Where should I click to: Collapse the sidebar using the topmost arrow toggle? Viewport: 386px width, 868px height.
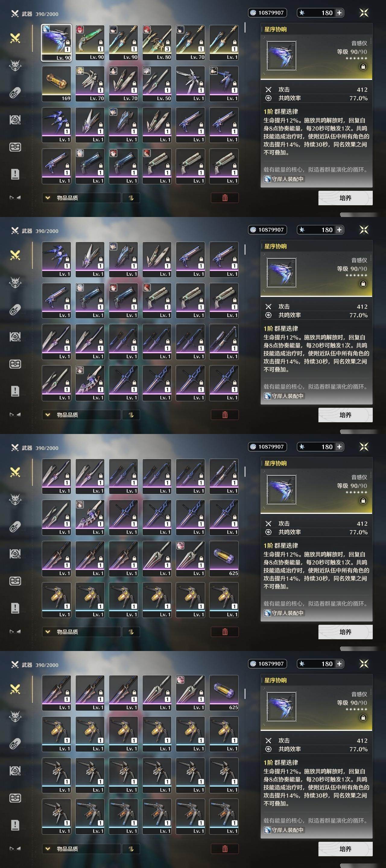pos(15,198)
